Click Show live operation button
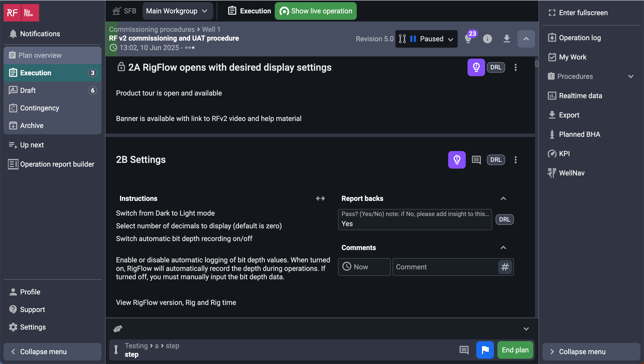 [315, 11]
